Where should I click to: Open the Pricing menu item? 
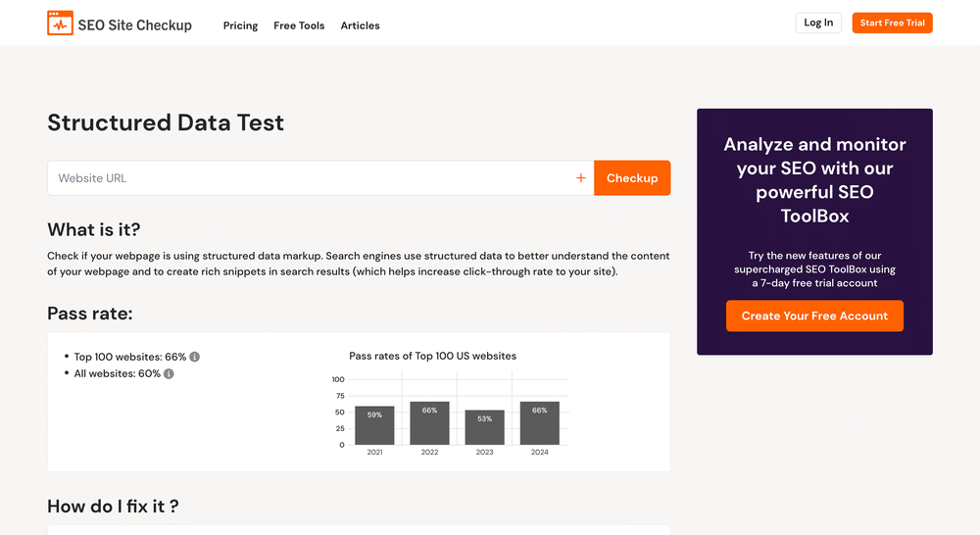[241, 25]
